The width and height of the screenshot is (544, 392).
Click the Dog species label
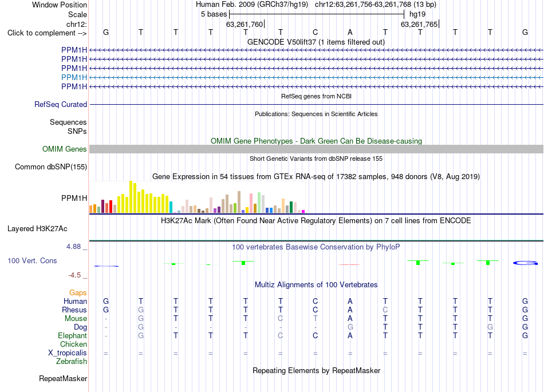point(81,327)
